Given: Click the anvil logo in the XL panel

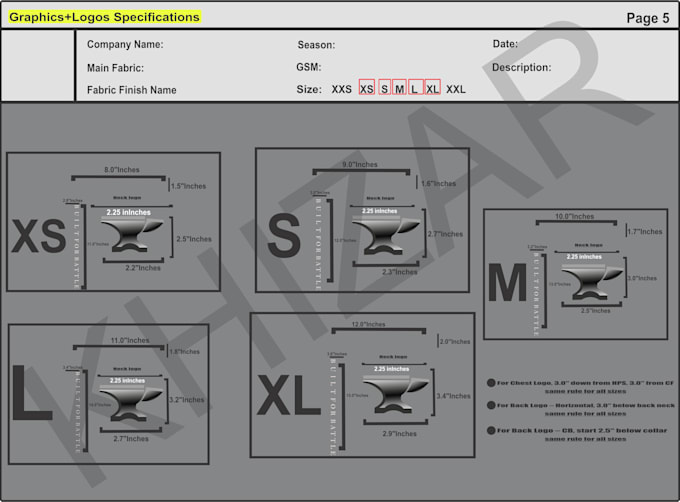Looking at the screenshot, I should coord(396,393).
